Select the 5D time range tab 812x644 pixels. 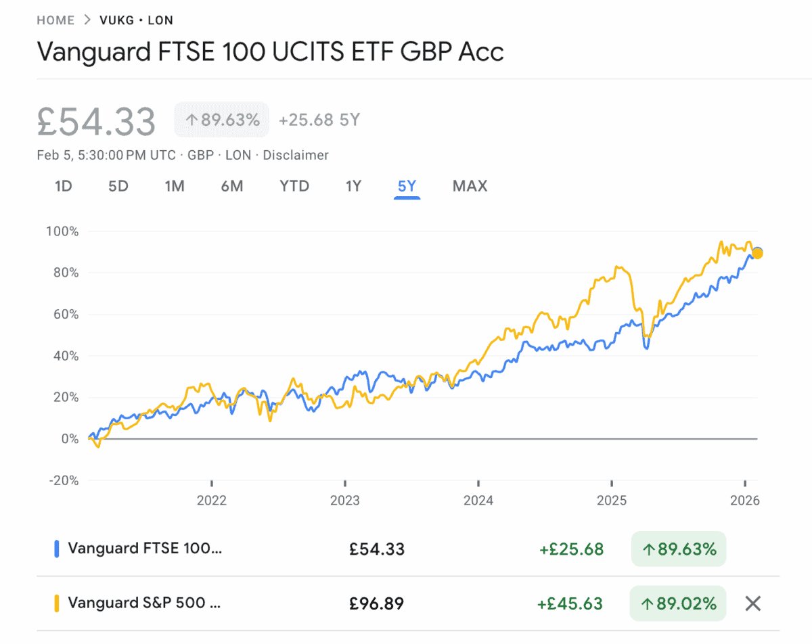point(118,186)
